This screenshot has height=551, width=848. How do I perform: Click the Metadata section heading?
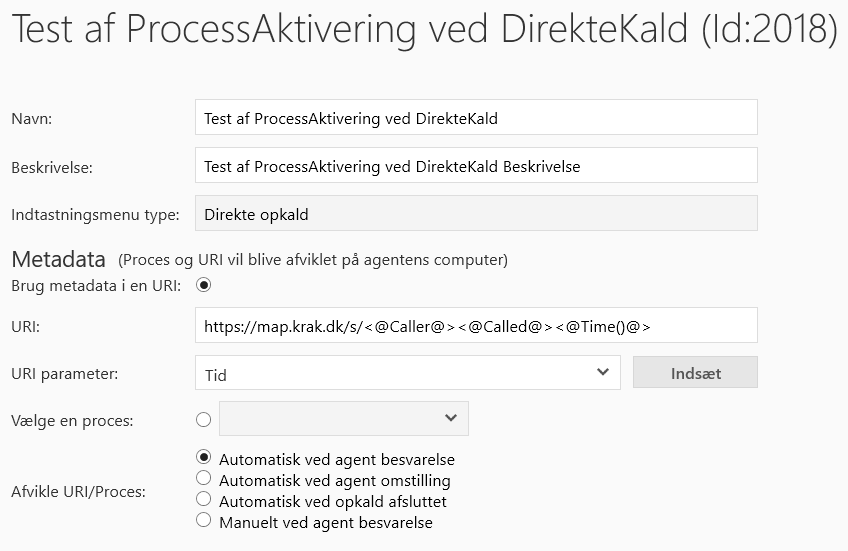pyautogui.click(x=58, y=259)
